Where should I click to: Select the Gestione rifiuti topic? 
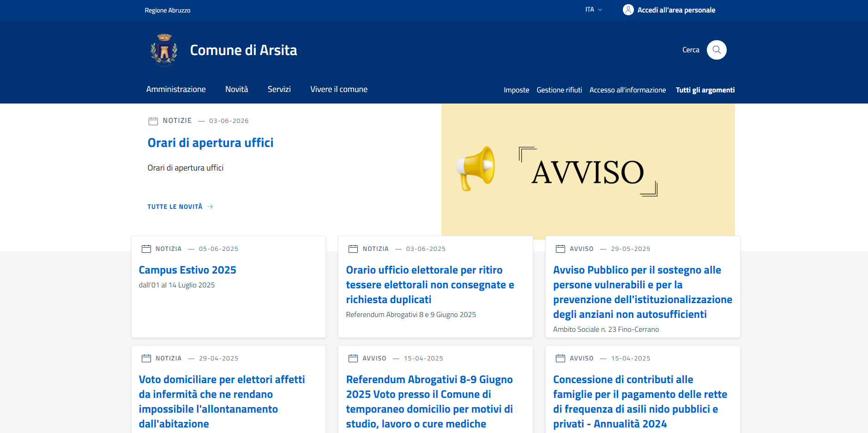coord(559,90)
